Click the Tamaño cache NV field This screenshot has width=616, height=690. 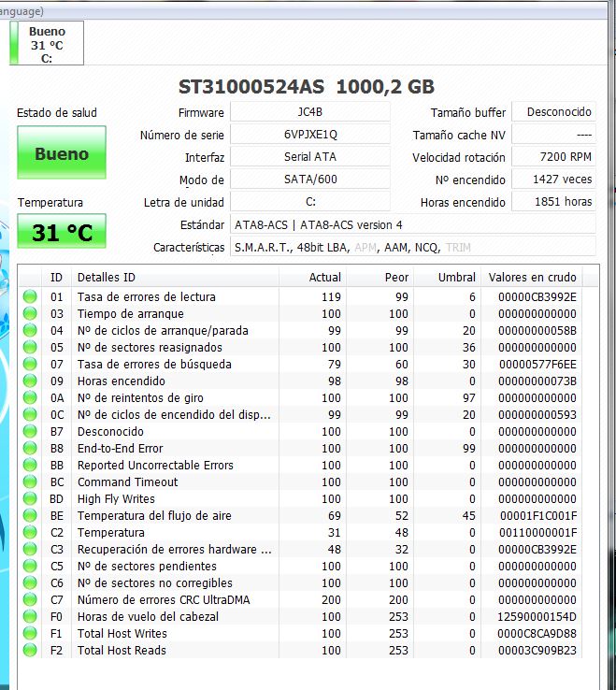554,135
